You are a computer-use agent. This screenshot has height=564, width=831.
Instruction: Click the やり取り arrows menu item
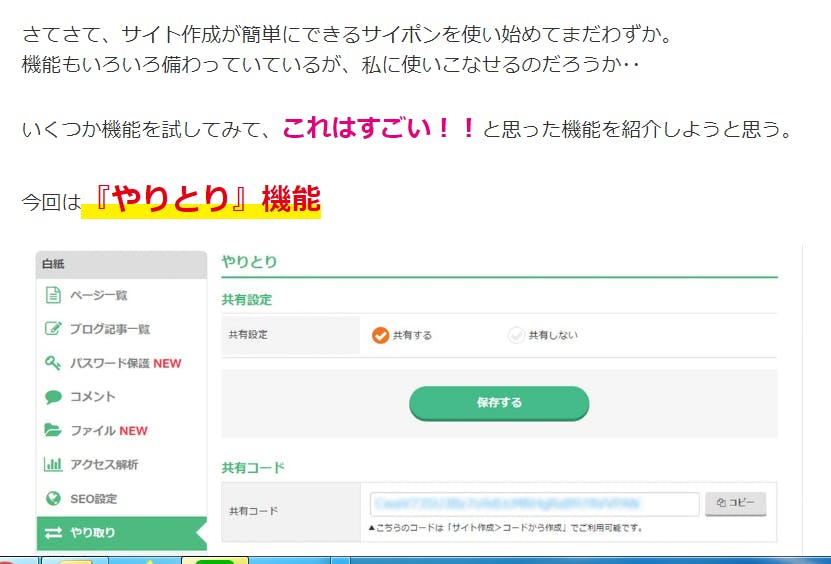pos(120,532)
